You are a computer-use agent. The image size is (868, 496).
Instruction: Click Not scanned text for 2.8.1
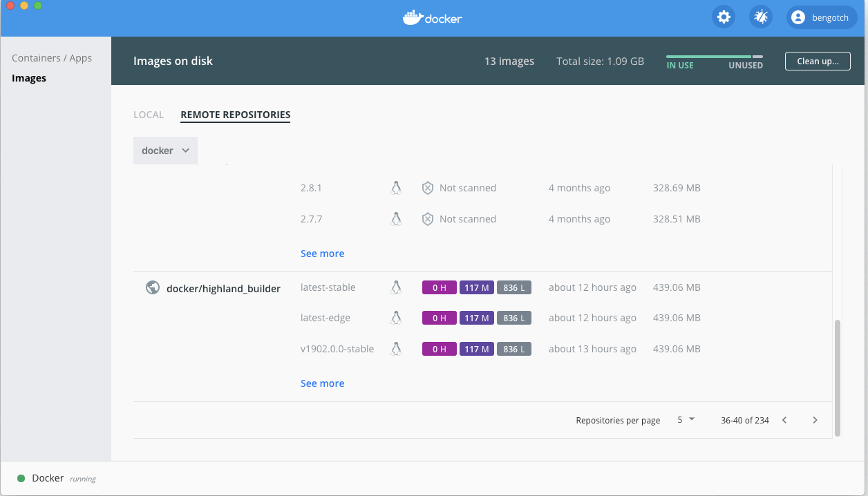tap(468, 188)
